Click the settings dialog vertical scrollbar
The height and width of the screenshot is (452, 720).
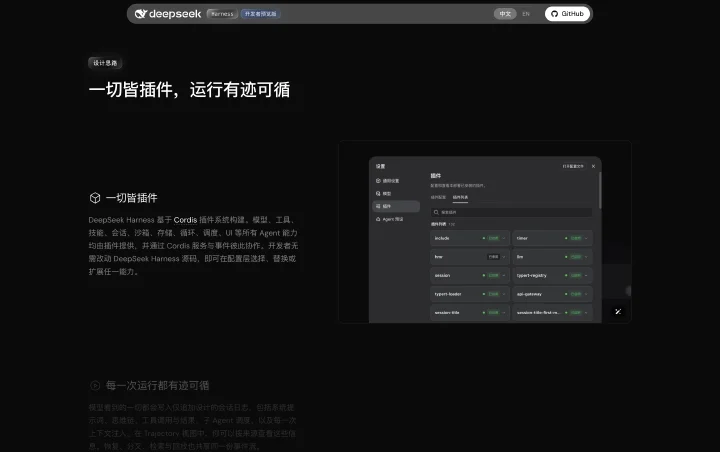(600, 190)
